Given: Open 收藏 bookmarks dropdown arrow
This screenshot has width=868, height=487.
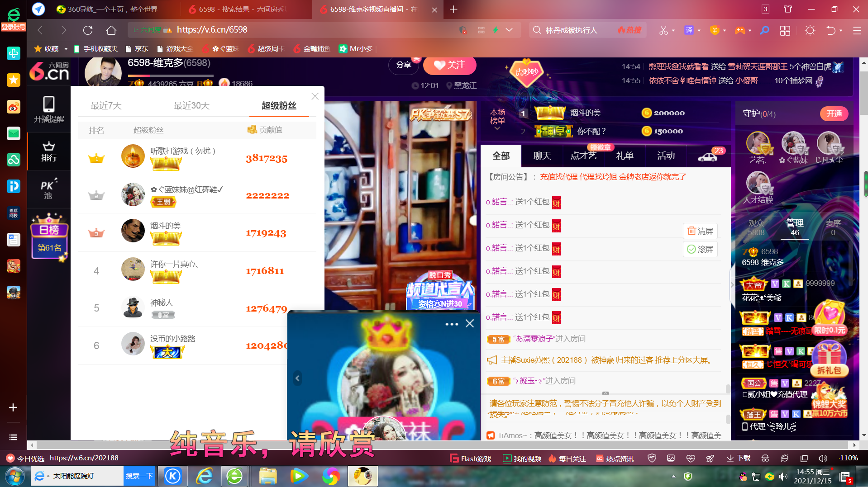Looking at the screenshot, I should tap(66, 49).
